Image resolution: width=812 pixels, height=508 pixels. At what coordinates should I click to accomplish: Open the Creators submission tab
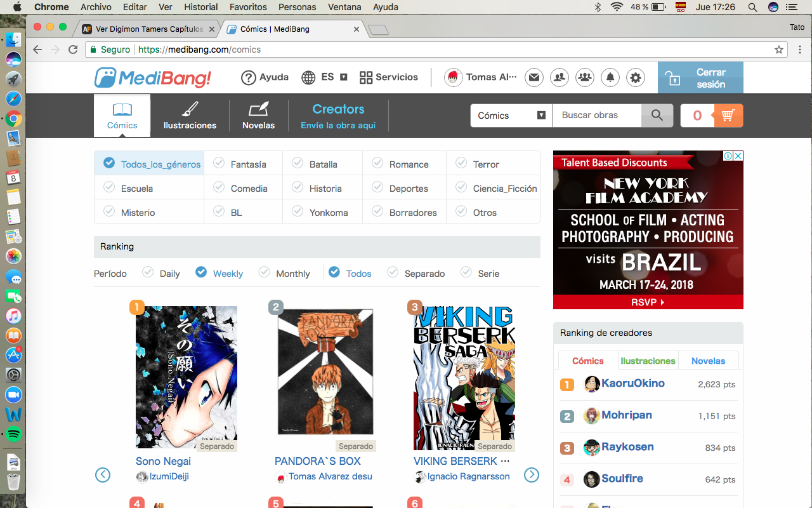click(x=338, y=116)
